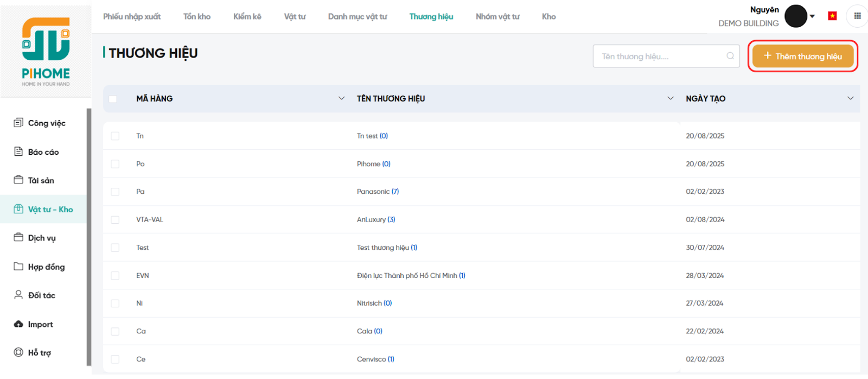868x379 pixels.
Task: Click the Đối tác person icon
Action: tap(18, 295)
